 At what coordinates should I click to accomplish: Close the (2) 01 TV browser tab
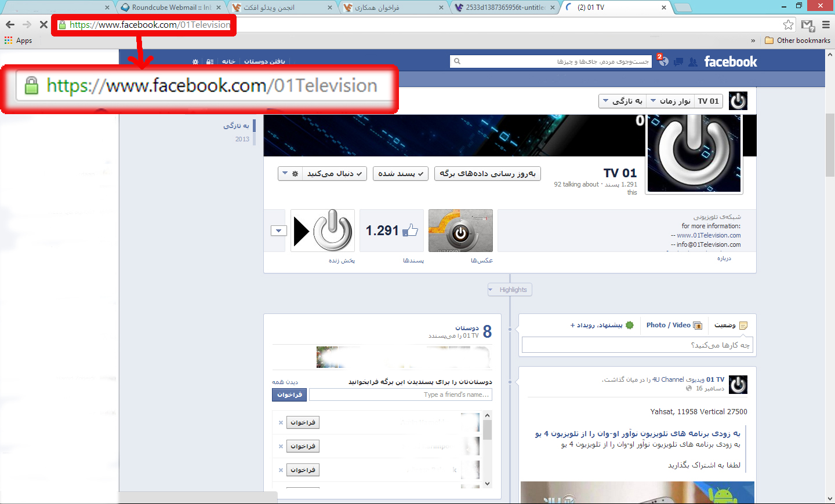click(x=664, y=8)
